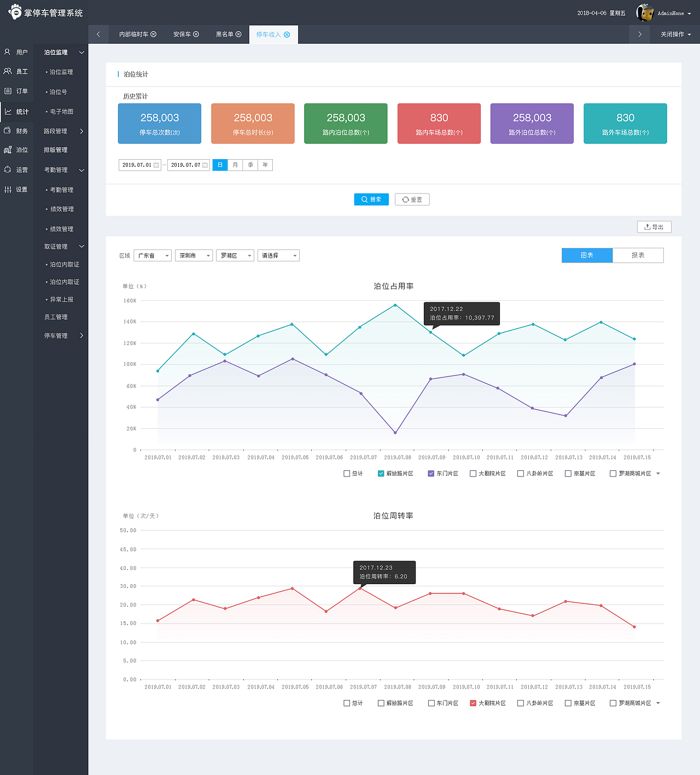700x775 pixels.
Task: Select the 年 year granularity tab
Action: coord(265,165)
